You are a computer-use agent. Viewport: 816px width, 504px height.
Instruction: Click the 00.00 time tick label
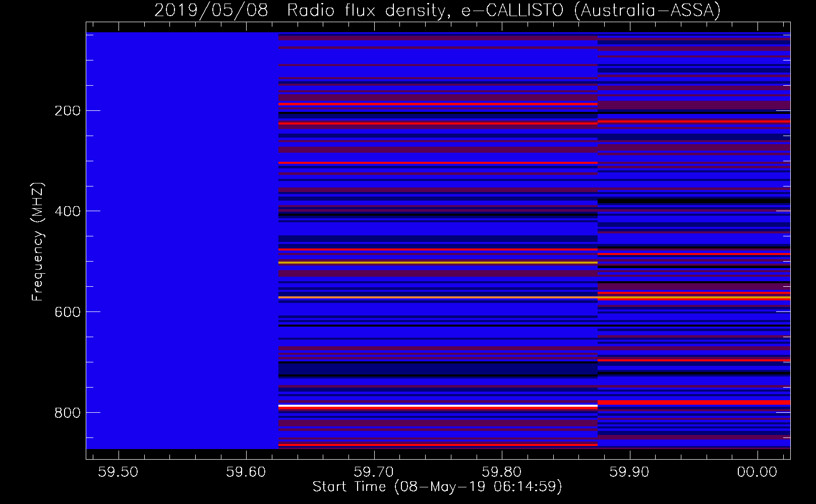point(757,472)
